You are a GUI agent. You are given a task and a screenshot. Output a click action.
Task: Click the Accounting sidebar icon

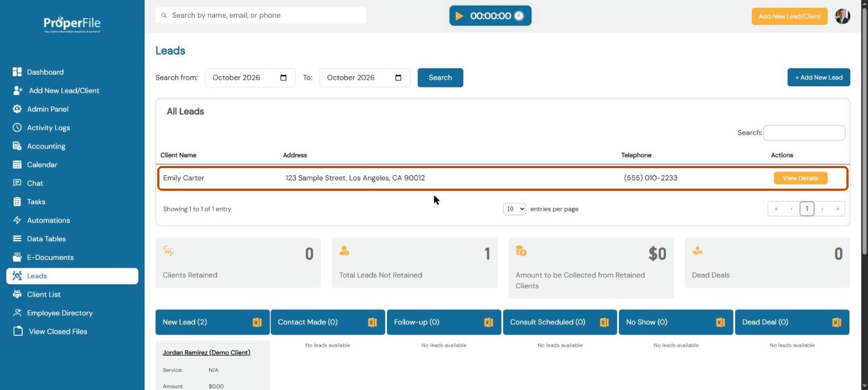click(x=17, y=146)
